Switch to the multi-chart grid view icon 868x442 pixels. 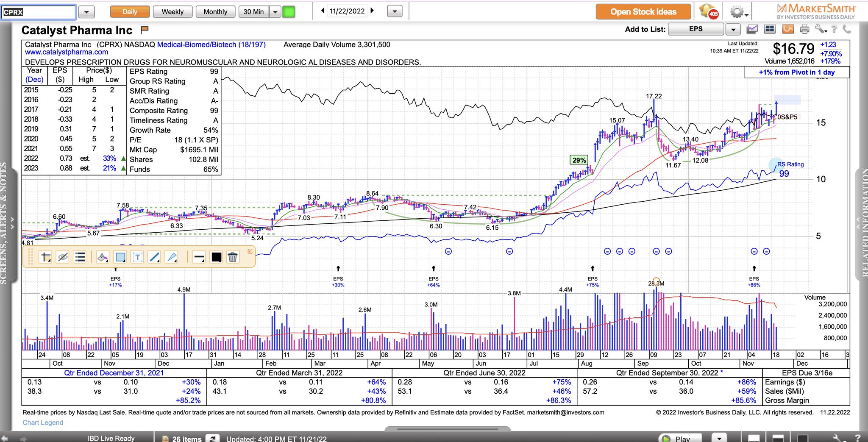(770, 29)
